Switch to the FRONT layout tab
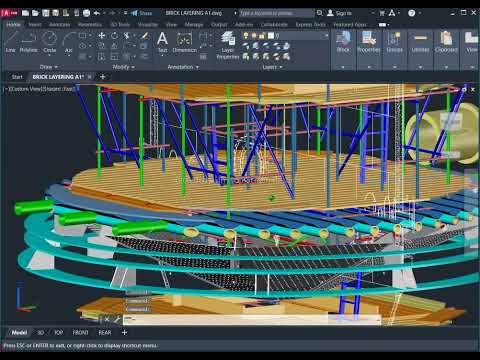The image size is (480, 360). click(x=80, y=332)
